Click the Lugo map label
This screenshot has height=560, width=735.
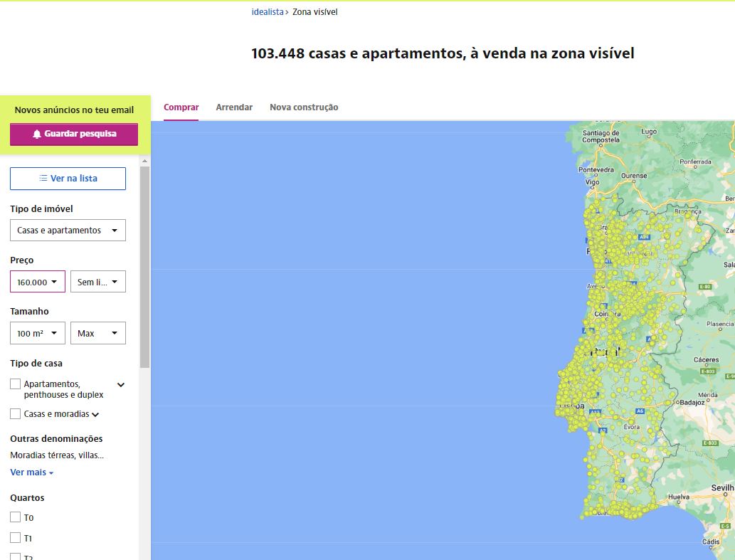click(x=649, y=132)
